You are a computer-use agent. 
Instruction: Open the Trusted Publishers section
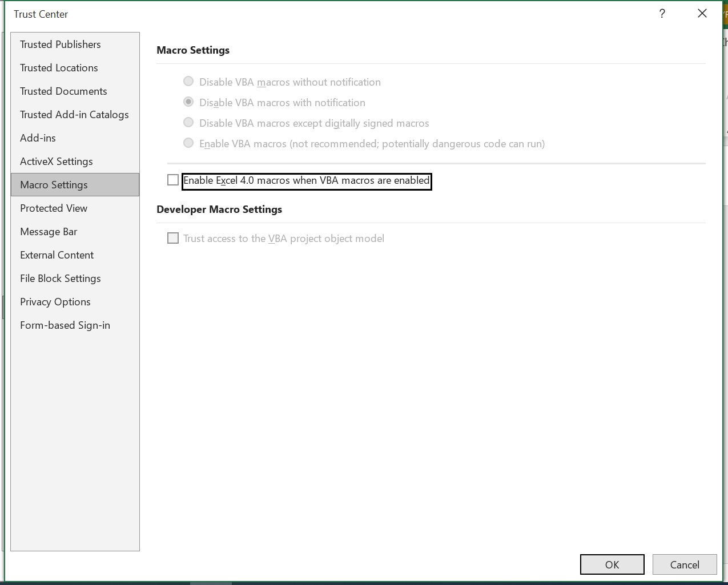click(x=75, y=45)
